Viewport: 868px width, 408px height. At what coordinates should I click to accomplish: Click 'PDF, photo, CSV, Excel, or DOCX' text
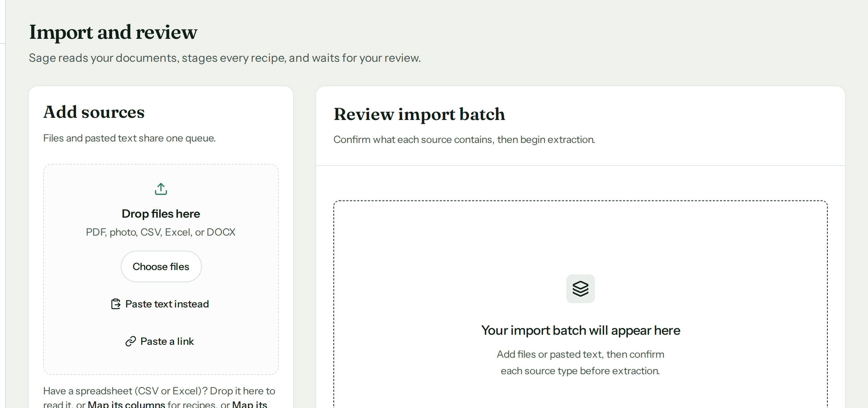tap(161, 232)
